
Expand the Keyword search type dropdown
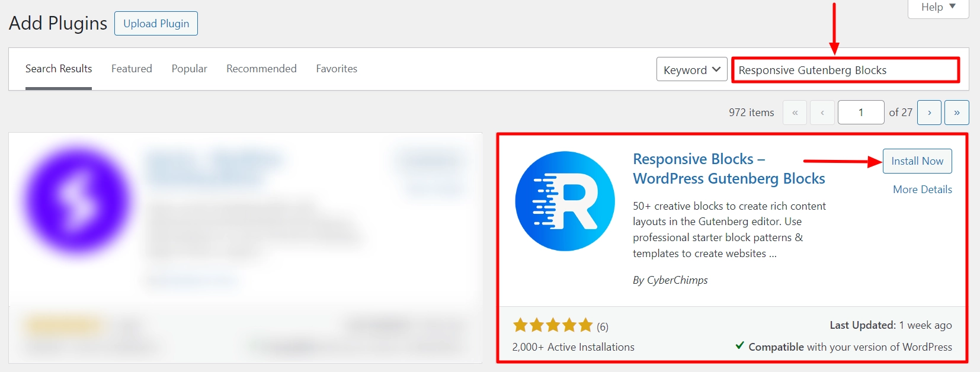[691, 70]
